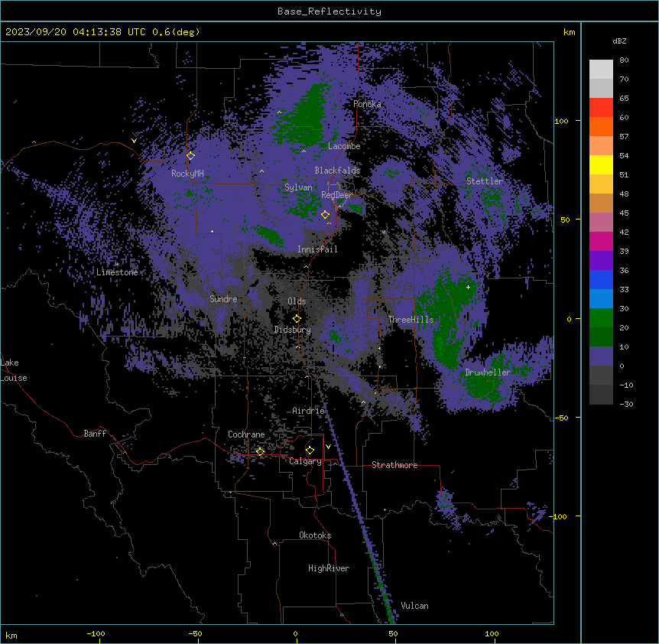The image size is (659, 644).
Task: Select the Vulcan city label
Action: [414, 606]
